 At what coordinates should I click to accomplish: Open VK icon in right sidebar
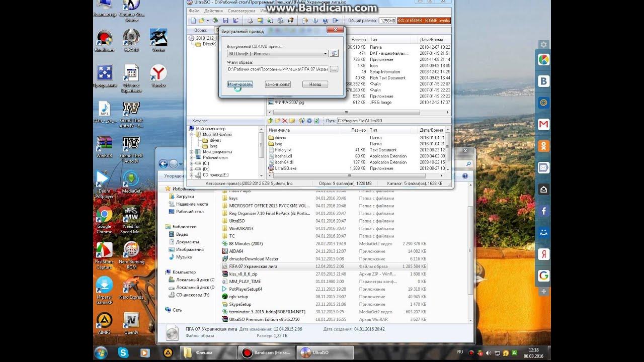(x=543, y=81)
